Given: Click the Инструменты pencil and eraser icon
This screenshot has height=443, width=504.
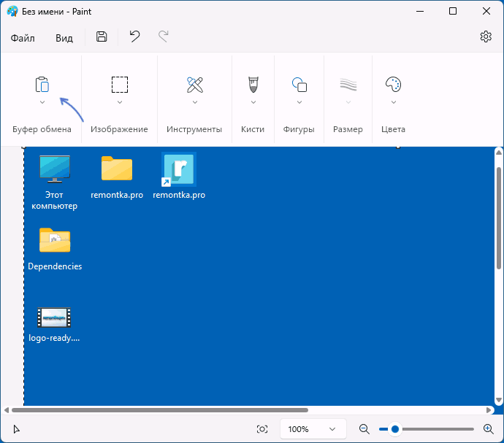Looking at the screenshot, I should click(195, 85).
